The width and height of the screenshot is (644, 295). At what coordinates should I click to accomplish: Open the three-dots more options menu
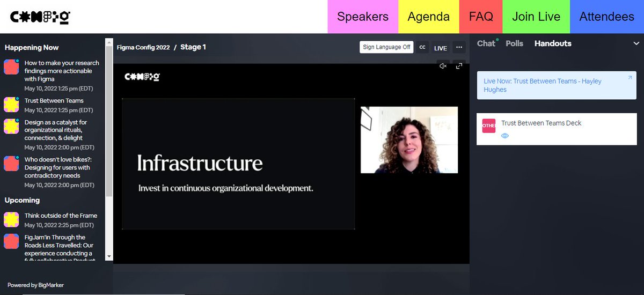click(459, 47)
